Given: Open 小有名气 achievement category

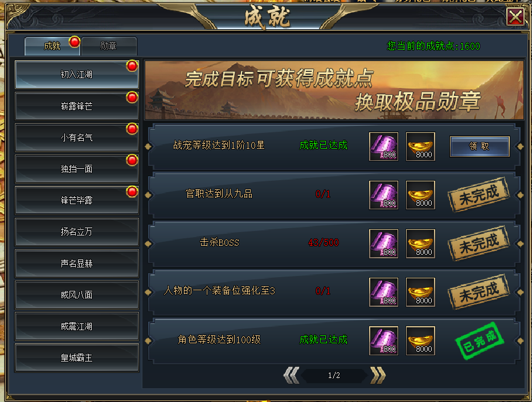Looking at the screenshot, I should [x=77, y=137].
